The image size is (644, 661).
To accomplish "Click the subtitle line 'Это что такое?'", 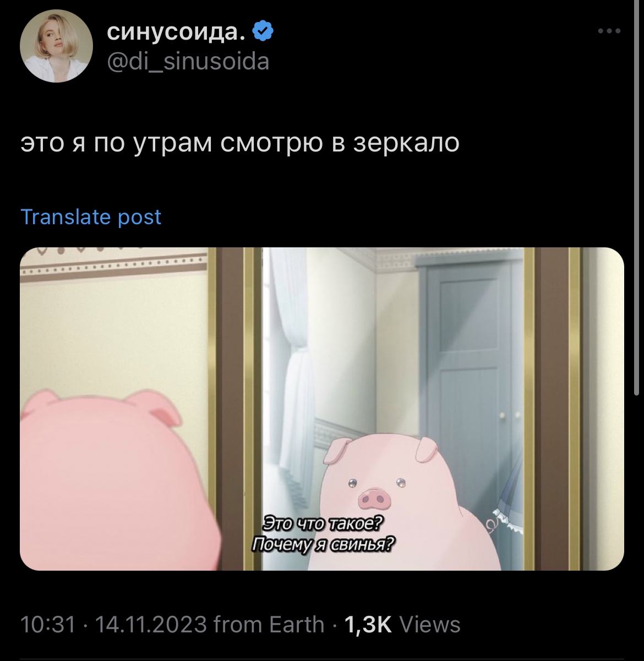I will pos(323,524).
